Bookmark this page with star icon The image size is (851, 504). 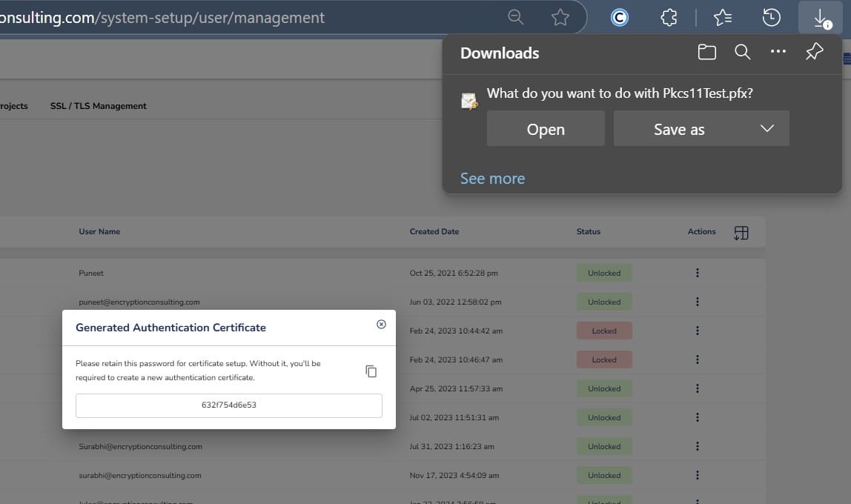click(x=560, y=18)
